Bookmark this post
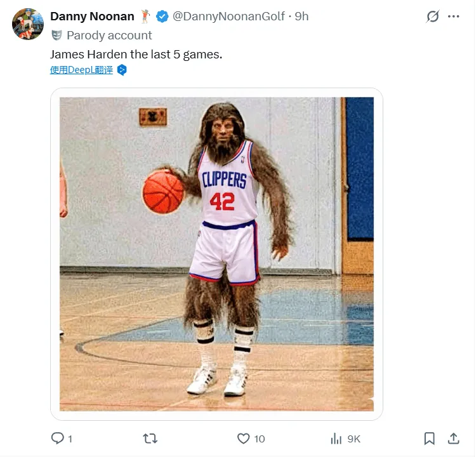 (430, 438)
